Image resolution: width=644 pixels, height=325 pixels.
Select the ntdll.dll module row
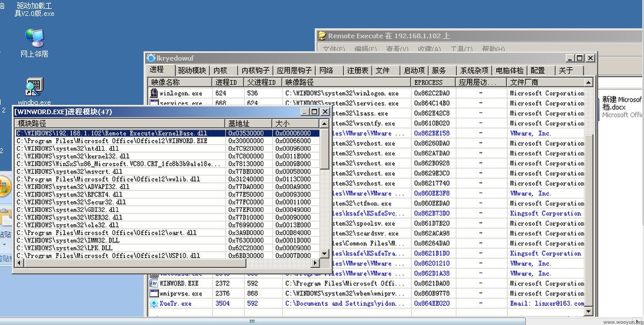coord(167,148)
